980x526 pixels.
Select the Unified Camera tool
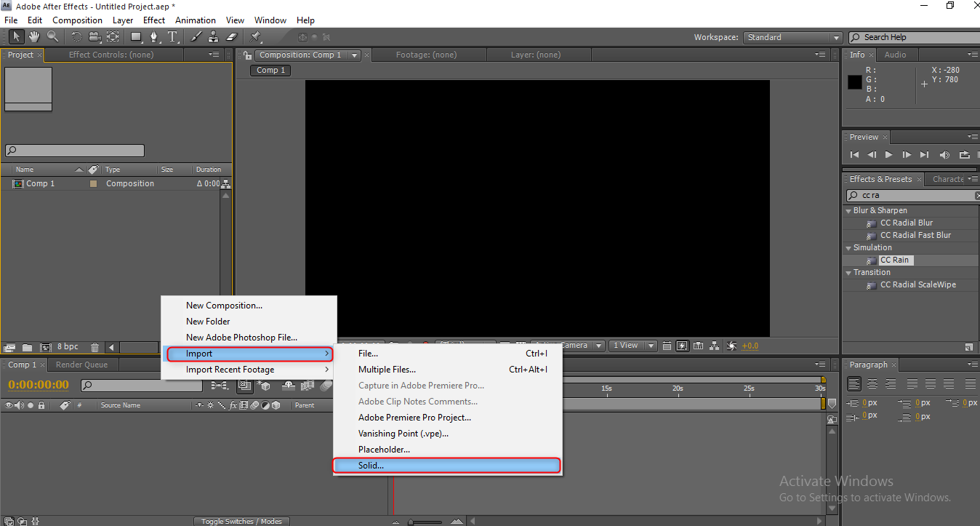pyautogui.click(x=95, y=36)
